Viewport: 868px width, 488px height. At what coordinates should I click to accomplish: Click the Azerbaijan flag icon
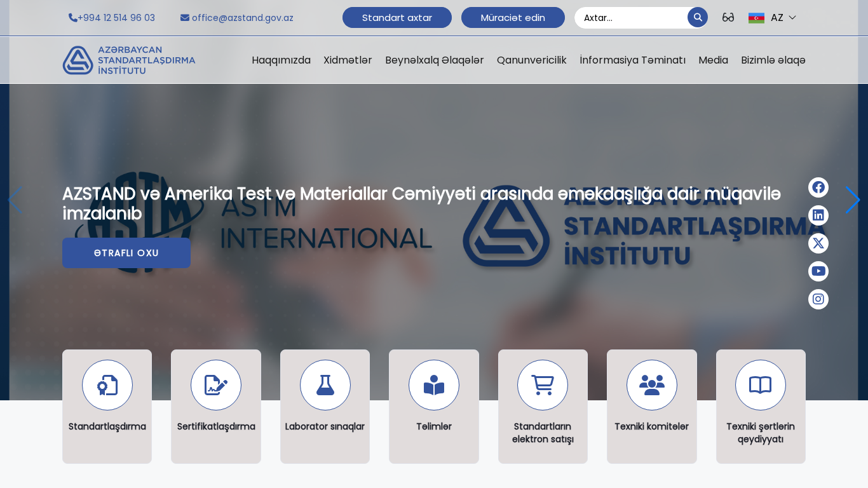pos(756,18)
